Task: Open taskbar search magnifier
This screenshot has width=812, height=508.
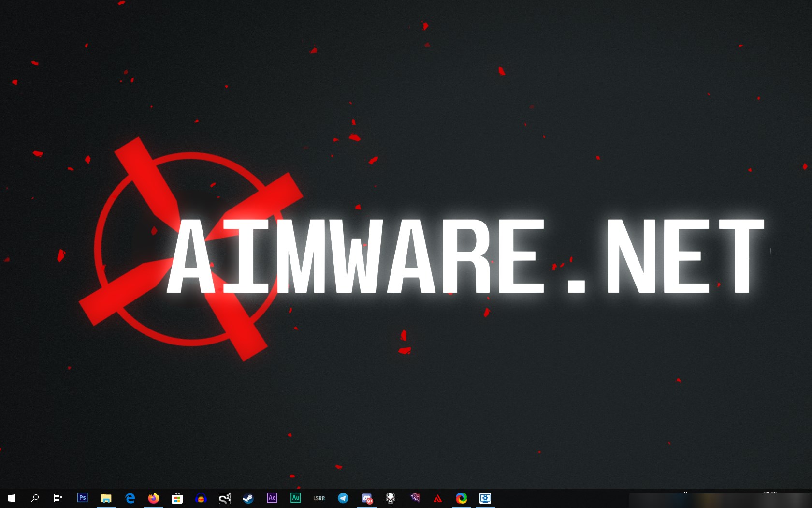Action: pos(35,498)
